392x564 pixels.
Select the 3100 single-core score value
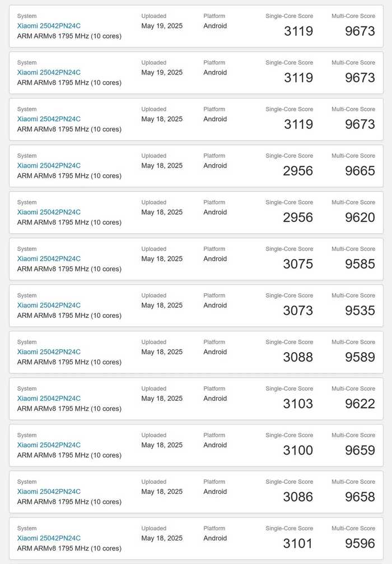(298, 450)
